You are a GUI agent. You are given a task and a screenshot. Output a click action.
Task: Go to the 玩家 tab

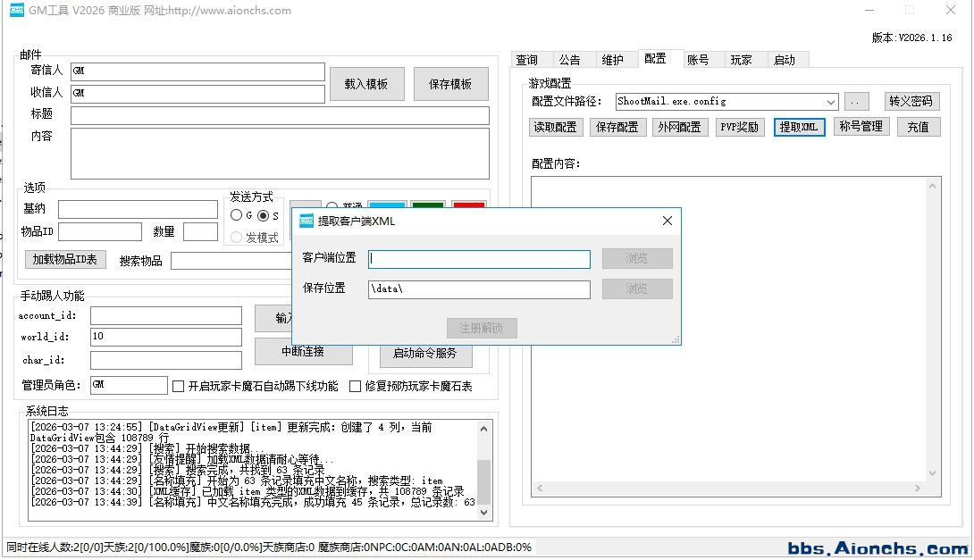pos(741,60)
